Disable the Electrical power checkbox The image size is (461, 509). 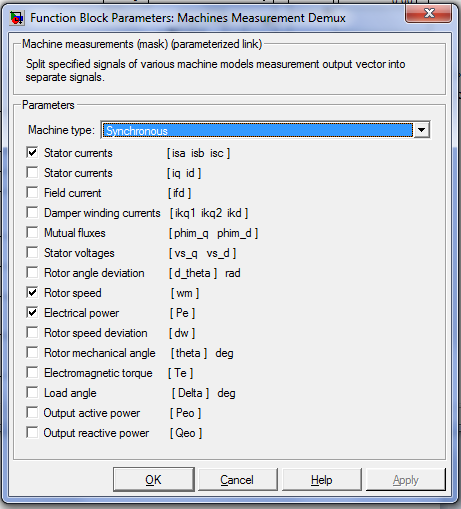click(x=32, y=313)
